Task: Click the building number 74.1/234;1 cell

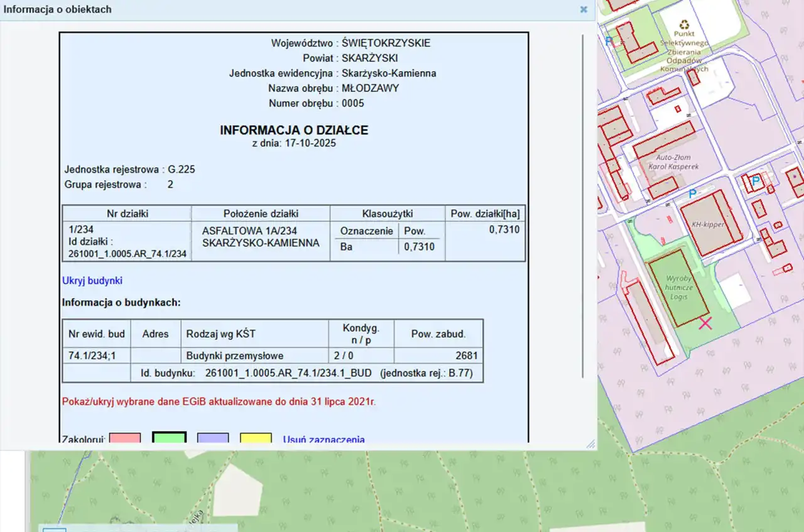Action: point(92,356)
